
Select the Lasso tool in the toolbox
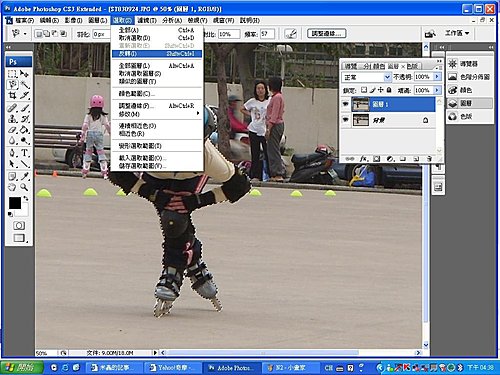point(13,85)
